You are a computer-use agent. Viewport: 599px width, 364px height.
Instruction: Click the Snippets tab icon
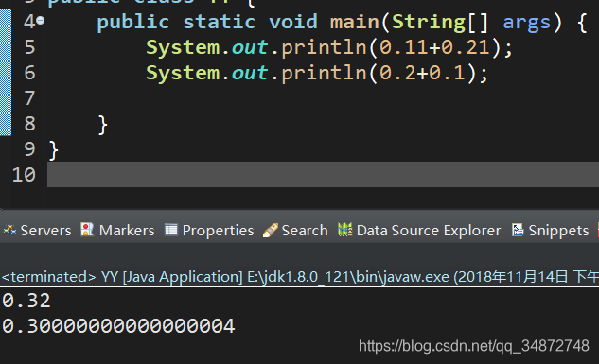pos(518,230)
